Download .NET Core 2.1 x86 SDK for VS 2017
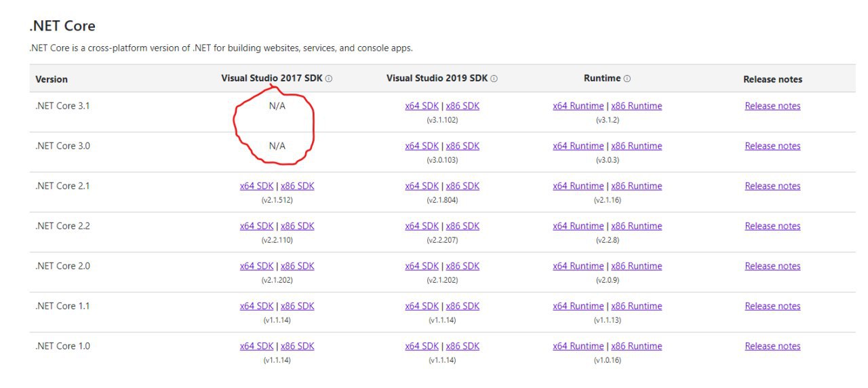The width and height of the screenshot is (868, 388). 298,186
